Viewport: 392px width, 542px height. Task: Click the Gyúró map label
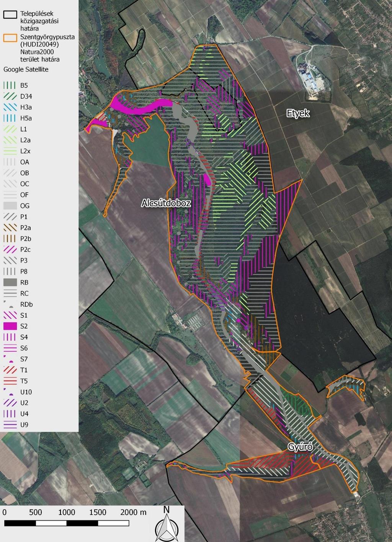click(x=301, y=447)
